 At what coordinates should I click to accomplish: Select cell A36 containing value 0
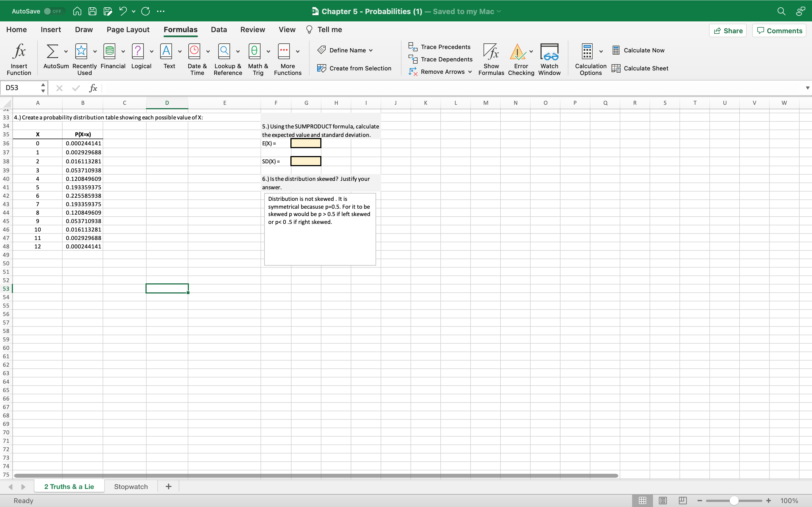(x=37, y=143)
